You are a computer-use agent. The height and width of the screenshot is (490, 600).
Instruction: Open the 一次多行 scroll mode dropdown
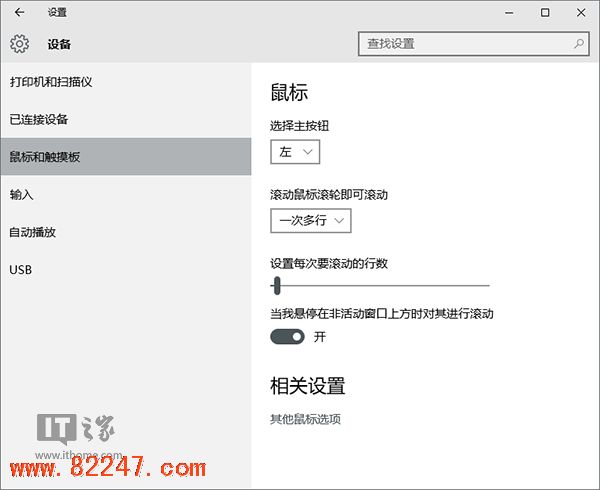(x=310, y=220)
